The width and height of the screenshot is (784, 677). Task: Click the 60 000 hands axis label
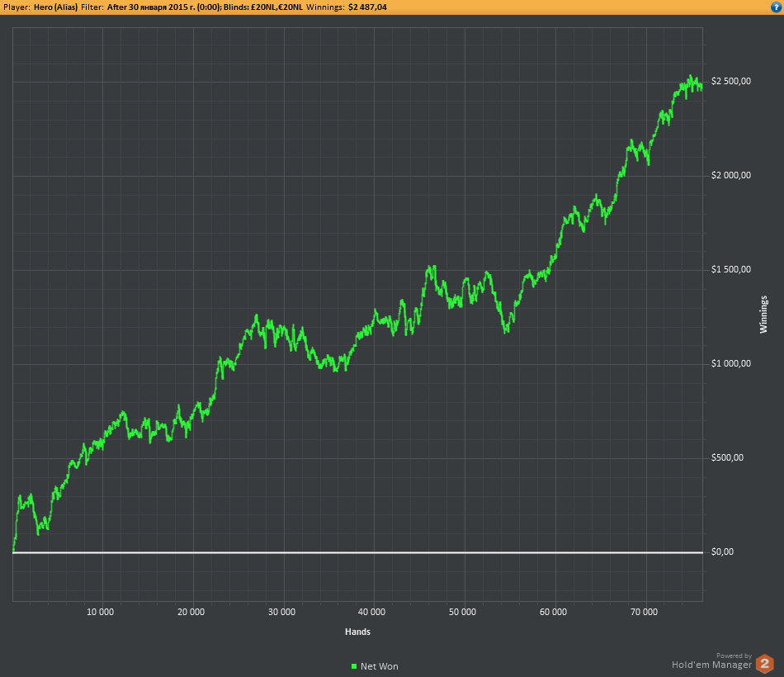pyautogui.click(x=553, y=612)
